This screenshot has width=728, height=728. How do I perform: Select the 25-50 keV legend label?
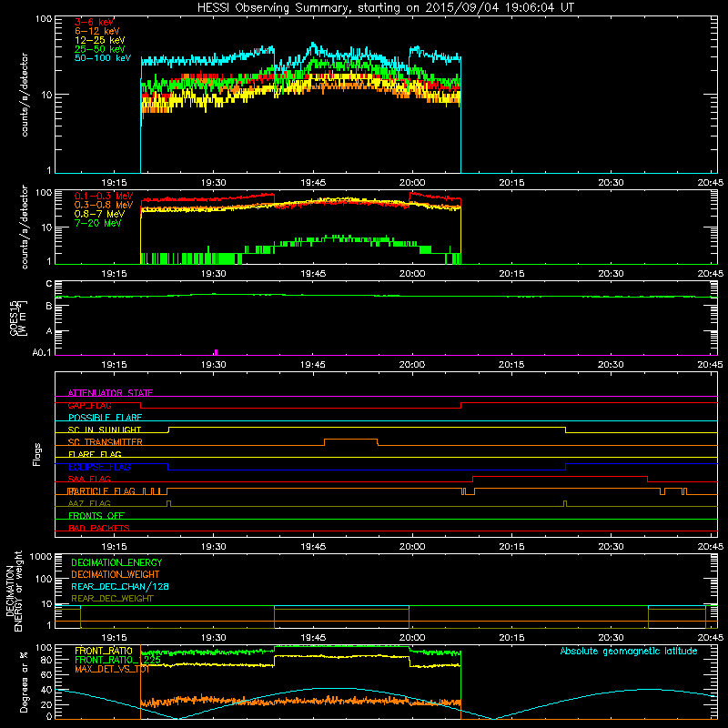[100, 49]
